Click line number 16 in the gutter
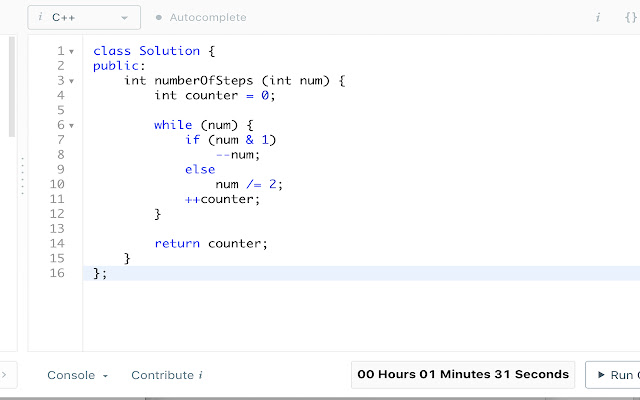 point(59,273)
